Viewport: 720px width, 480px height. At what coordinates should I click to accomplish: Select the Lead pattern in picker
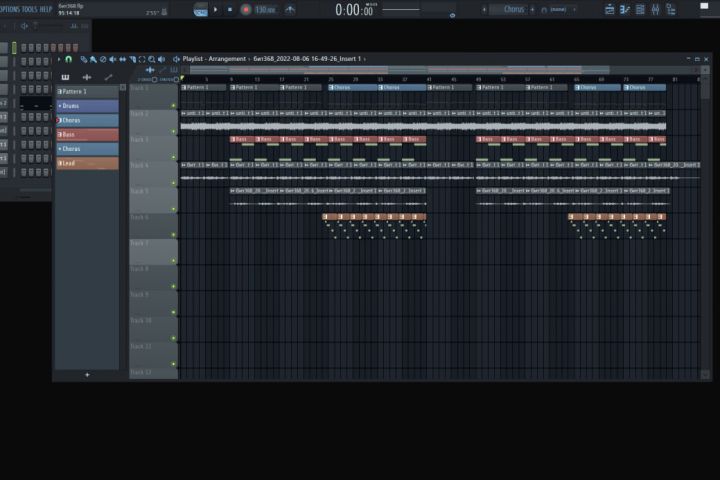click(87, 163)
